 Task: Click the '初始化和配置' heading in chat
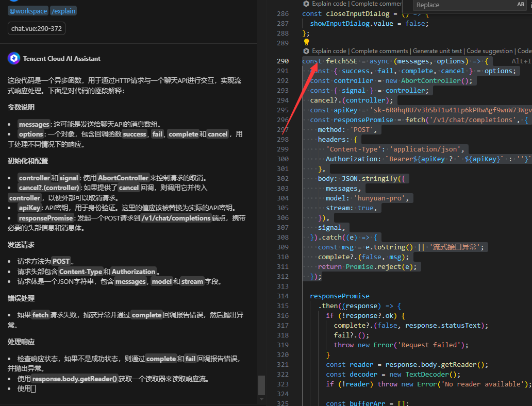click(28, 161)
